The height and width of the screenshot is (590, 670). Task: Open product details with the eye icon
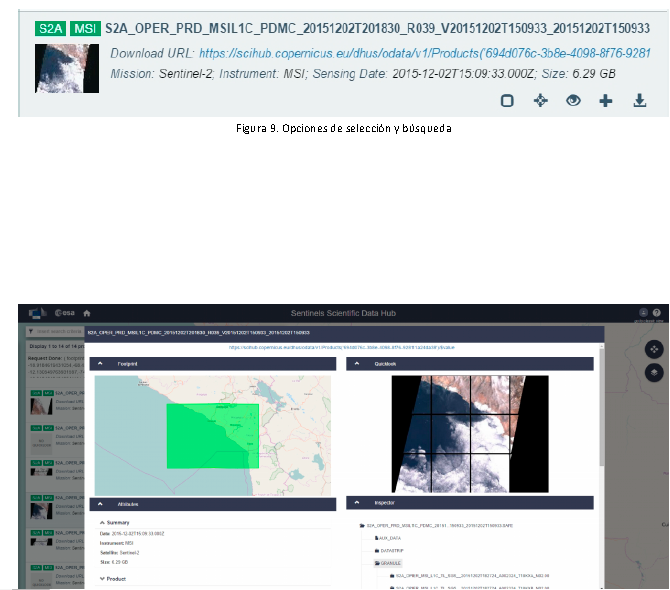click(x=573, y=101)
